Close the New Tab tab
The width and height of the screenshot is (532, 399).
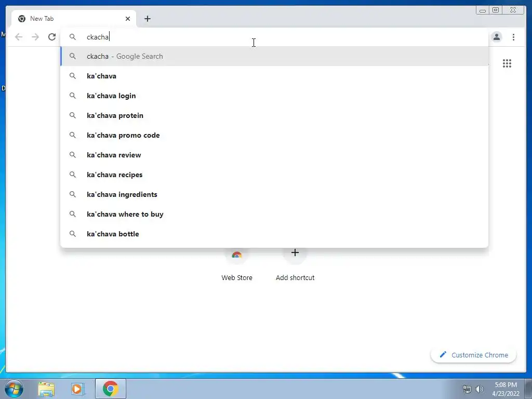pyautogui.click(x=128, y=19)
